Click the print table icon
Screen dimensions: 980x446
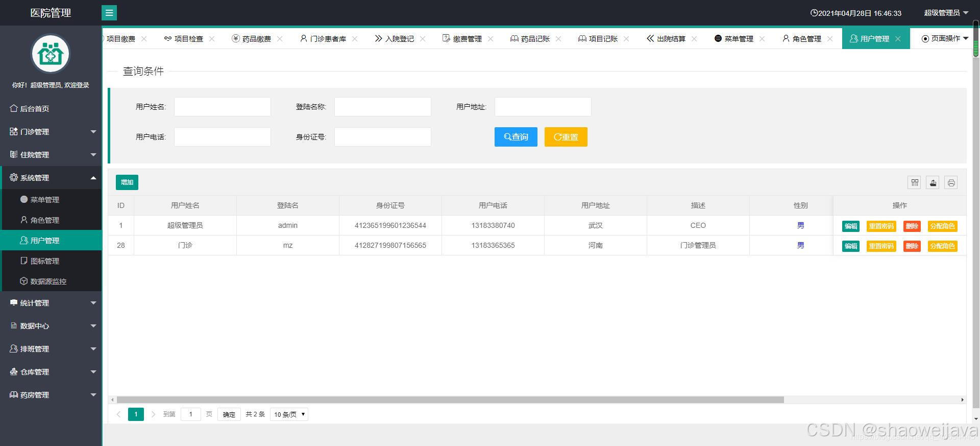(951, 182)
